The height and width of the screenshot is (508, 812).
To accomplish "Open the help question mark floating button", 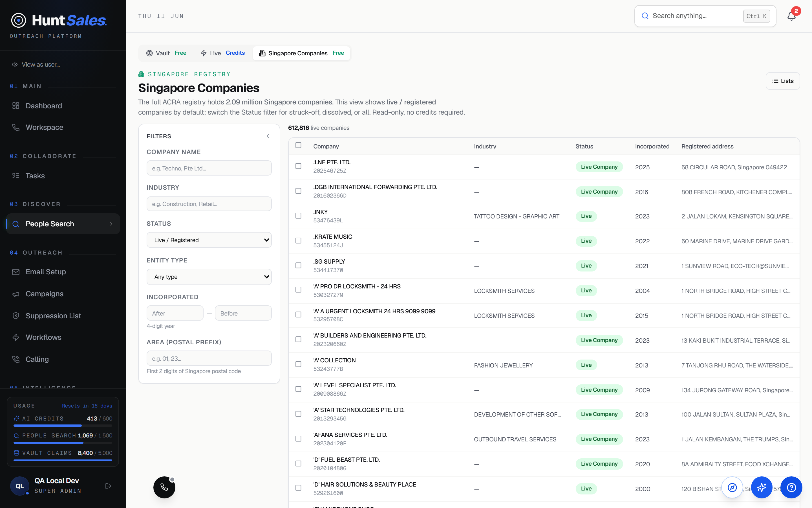I will [791, 487].
